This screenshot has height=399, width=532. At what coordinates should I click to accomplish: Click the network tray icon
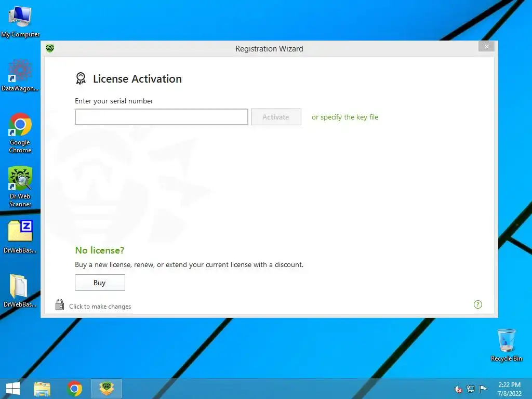471,389
